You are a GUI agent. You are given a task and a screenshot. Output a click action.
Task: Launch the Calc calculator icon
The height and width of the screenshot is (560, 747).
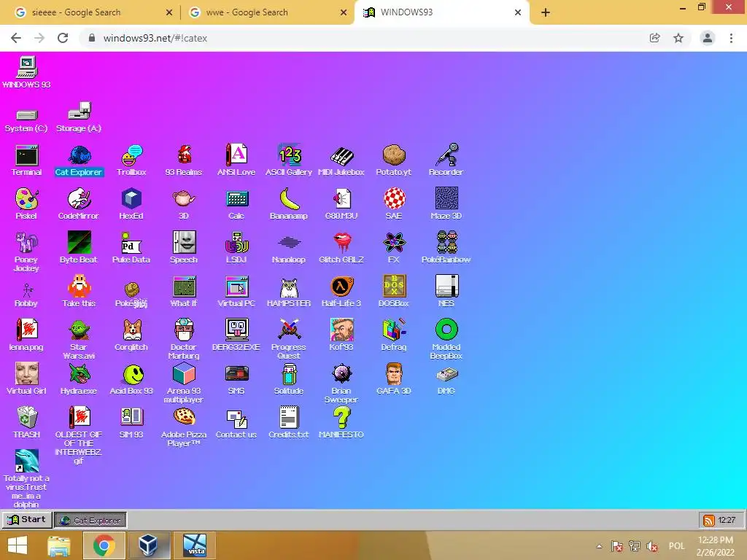point(236,204)
